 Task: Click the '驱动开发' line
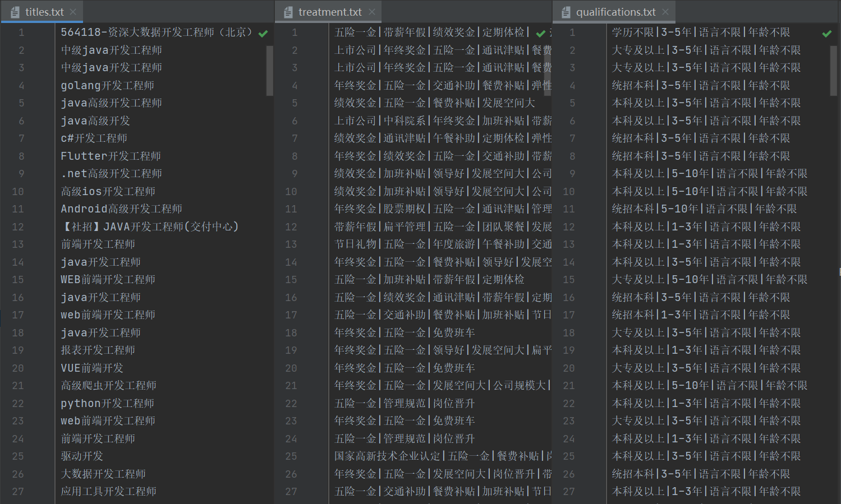click(82, 456)
